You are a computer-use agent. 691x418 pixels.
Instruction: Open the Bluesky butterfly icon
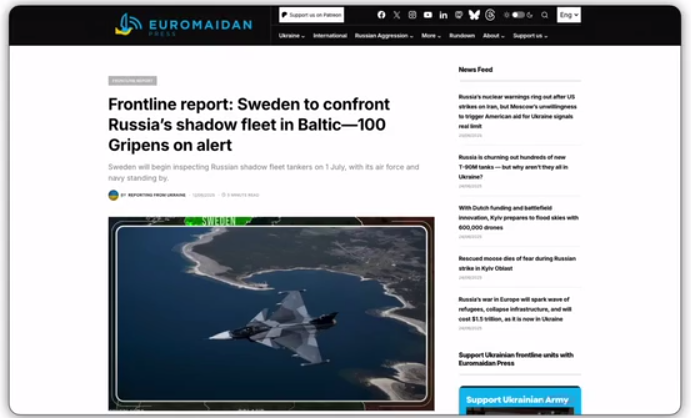point(474,15)
